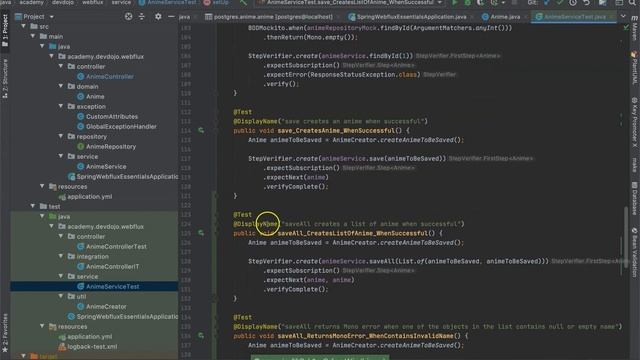Click the locate file target icon in Project panel
Screen dimensions: 640x360
(x=128, y=16)
